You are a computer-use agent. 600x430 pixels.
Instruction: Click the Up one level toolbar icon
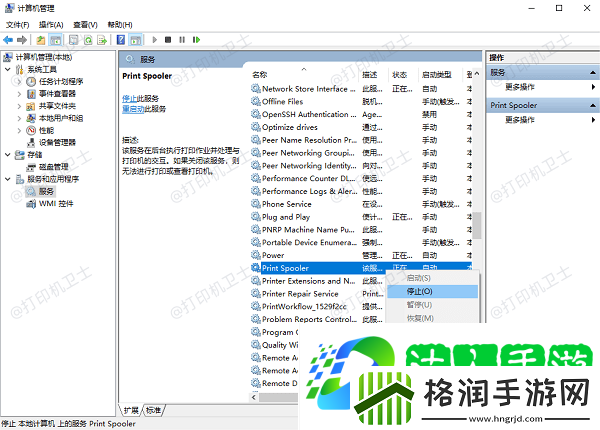41,40
